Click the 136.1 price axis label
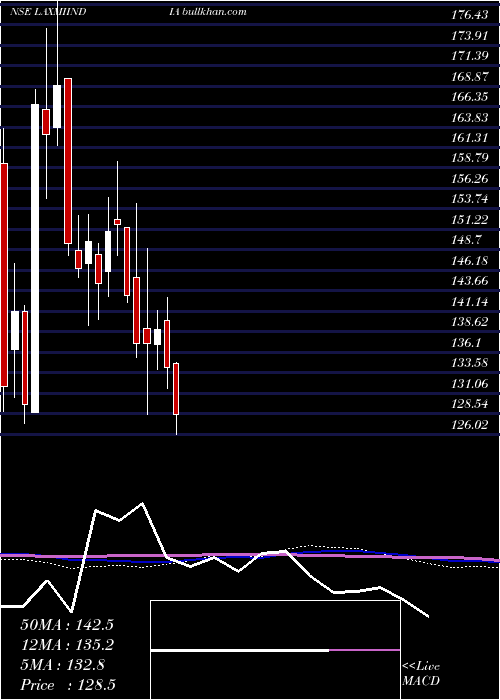The height and width of the screenshot is (700, 500). click(x=466, y=342)
